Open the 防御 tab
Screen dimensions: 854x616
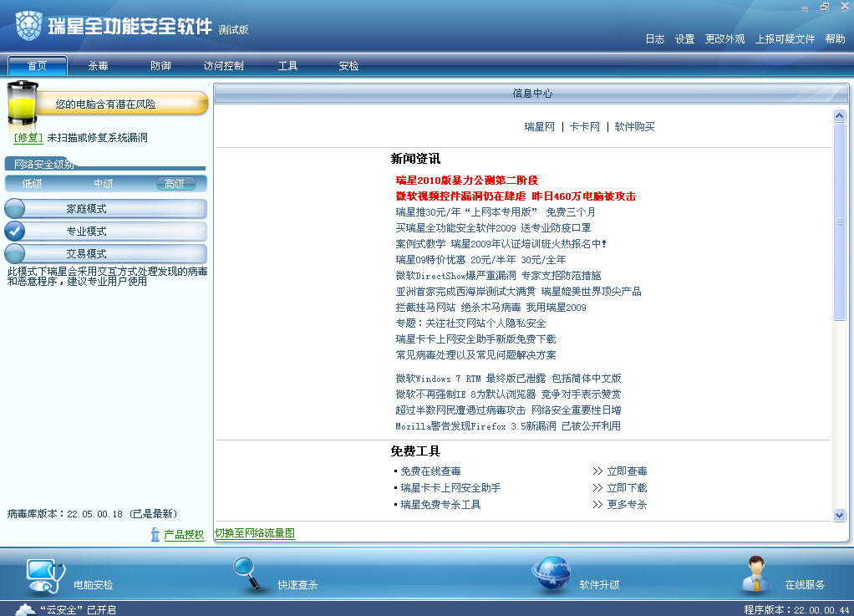[x=160, y=66]
